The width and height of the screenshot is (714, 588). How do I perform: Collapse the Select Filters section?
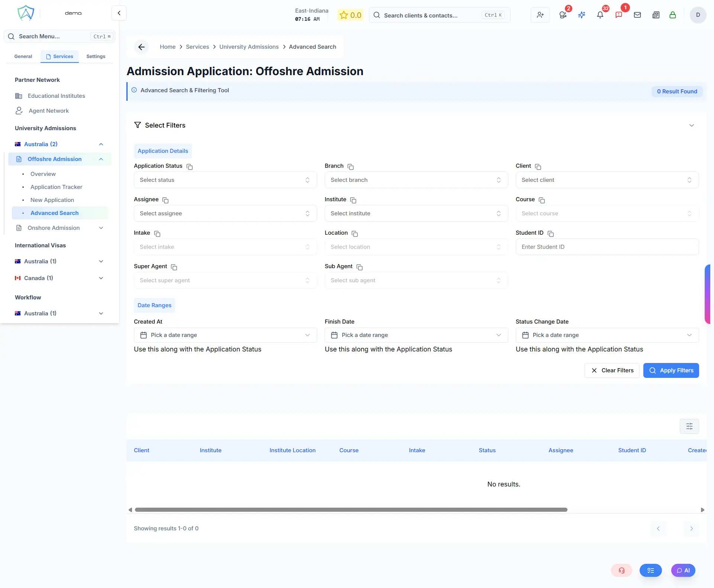(691, 125)
